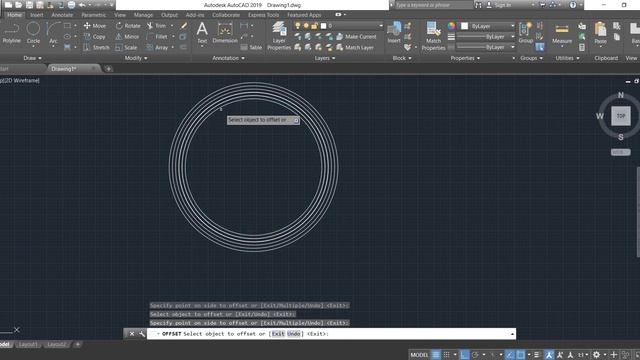This screenshot has width=640, height=360.
Task: Click the white ByLayer color swatch
Action: [x=464, y=26]
